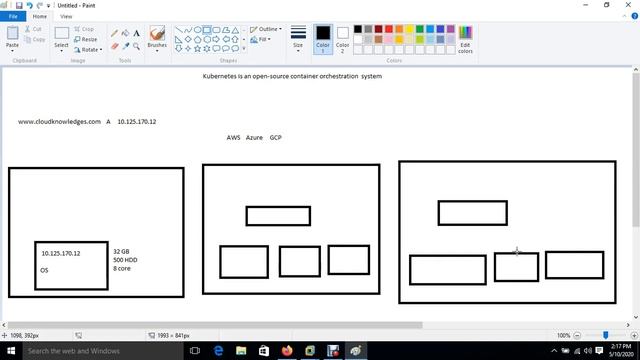Click the Resize button
This screenshot has width=640, height=360.
point(85,40)
